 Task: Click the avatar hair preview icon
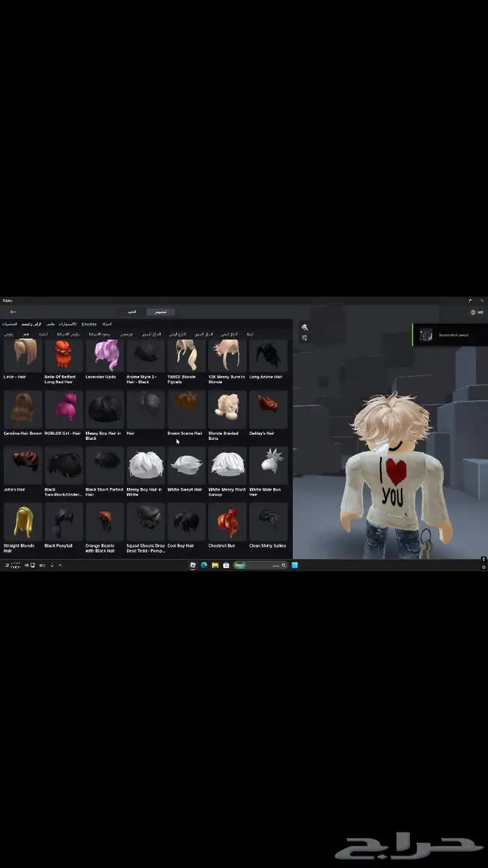pos(305,327)
